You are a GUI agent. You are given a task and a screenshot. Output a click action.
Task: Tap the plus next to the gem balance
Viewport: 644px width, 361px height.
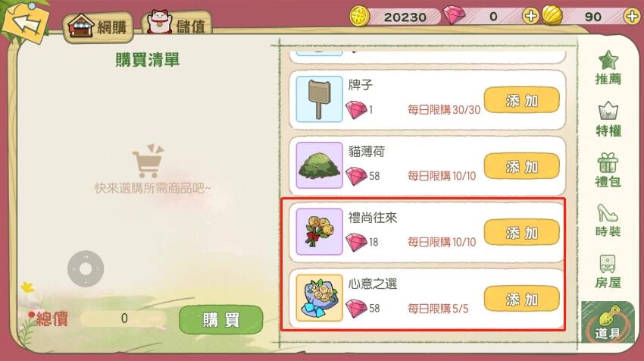(530, 17)
